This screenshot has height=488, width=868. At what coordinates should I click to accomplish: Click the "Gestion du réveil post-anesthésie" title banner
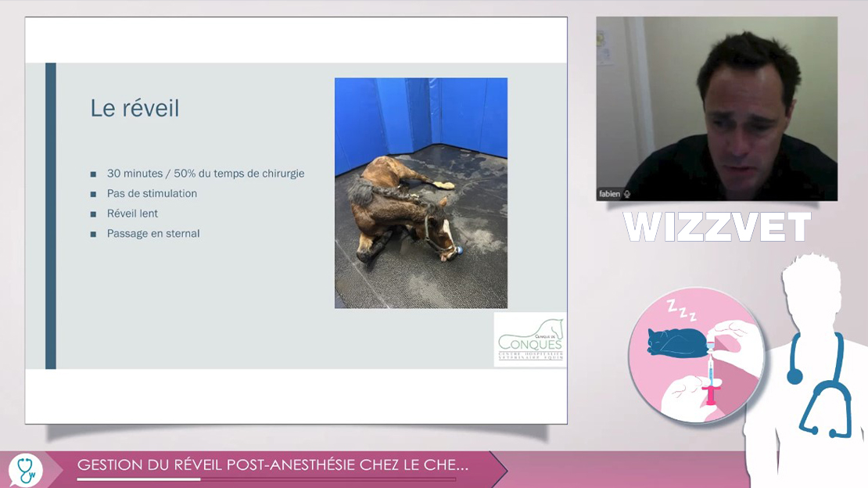tap(272, 465)
